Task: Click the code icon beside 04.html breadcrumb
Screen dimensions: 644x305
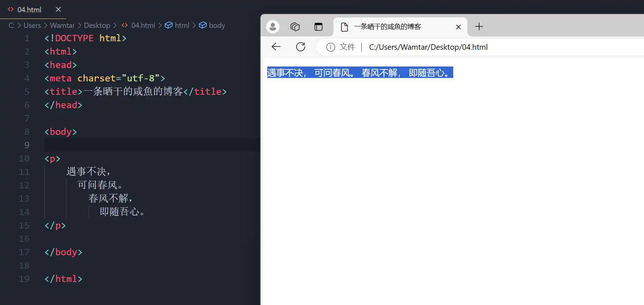Action: [x=125, y=25]
